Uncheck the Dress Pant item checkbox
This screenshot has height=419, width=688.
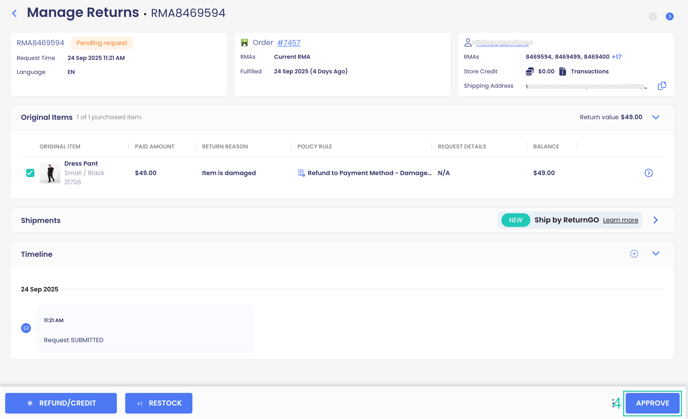click(30, 173)
